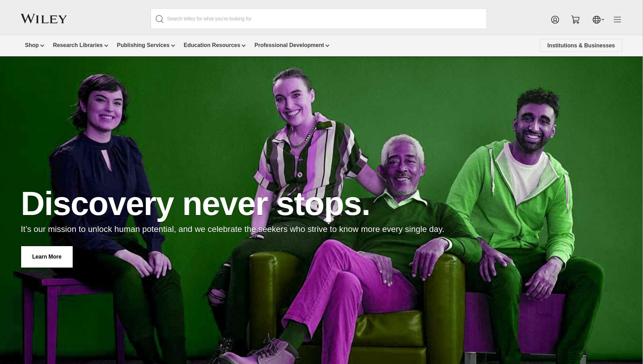Open the shopping cart icon
The height and width of the screenshot is (364, 643).
[x=576, y=20]
